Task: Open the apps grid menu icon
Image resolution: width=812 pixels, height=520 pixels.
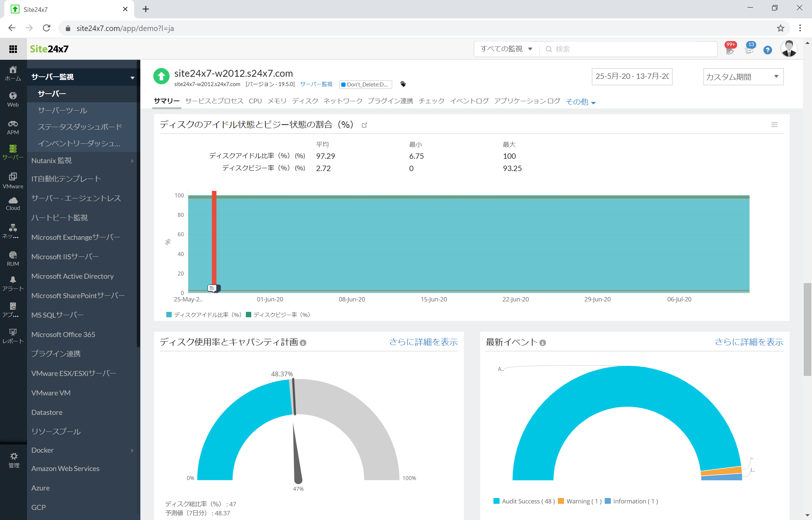Action: tap(13, 49)
